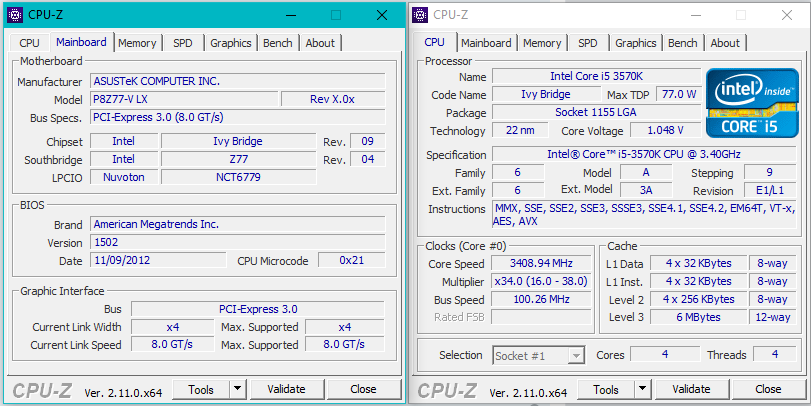811x406 pixels.
Task: Go to the Bench tab in the CPU window
Action: point(682,43)
